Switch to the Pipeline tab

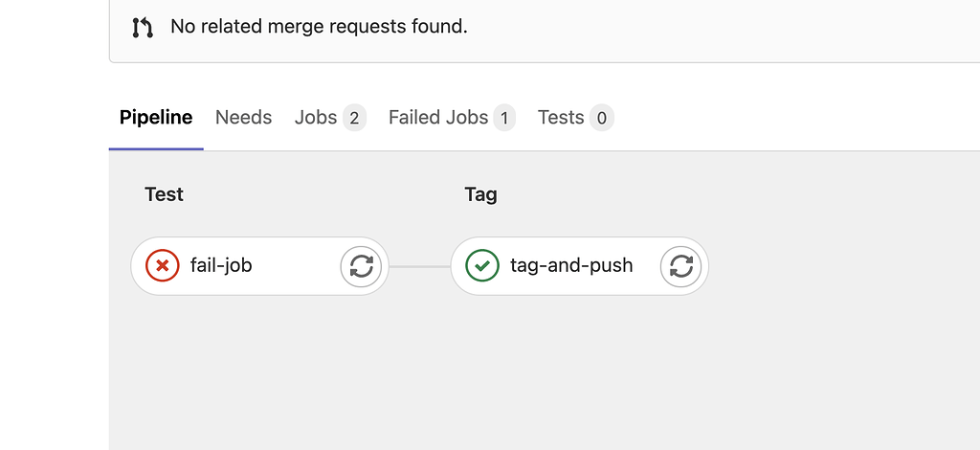click(156, 118)
